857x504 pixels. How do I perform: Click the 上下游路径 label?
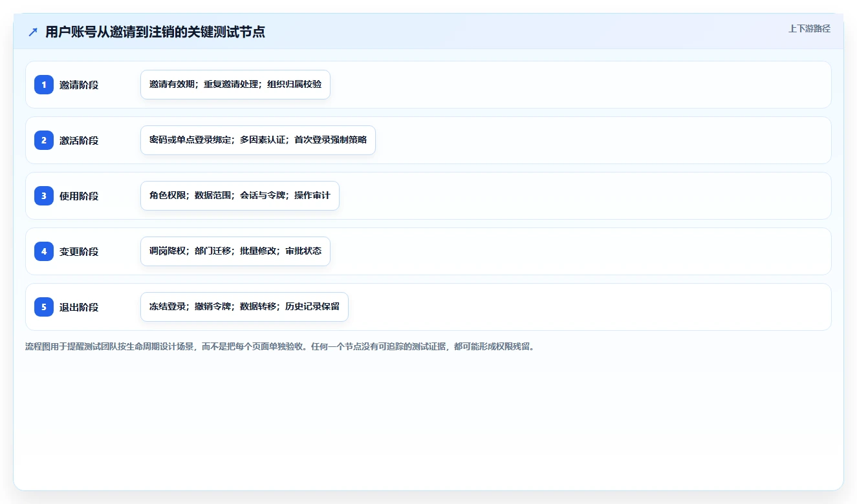[809, 28]
